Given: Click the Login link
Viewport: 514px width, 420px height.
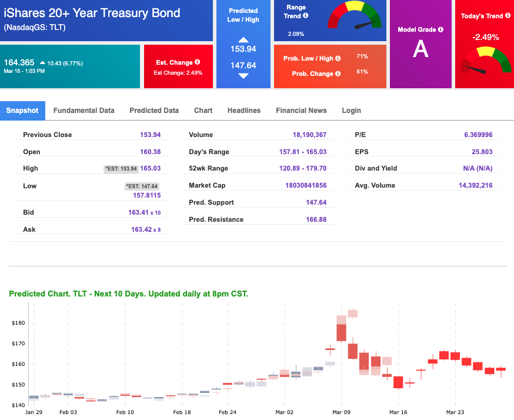Looking at the screenshot, I should click(x=352, y=111).
